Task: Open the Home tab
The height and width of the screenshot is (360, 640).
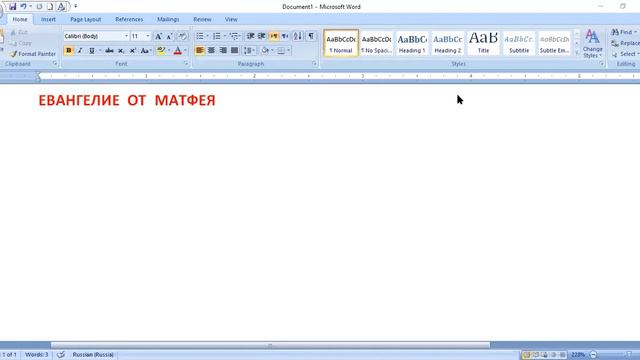Action: point(20,19)
